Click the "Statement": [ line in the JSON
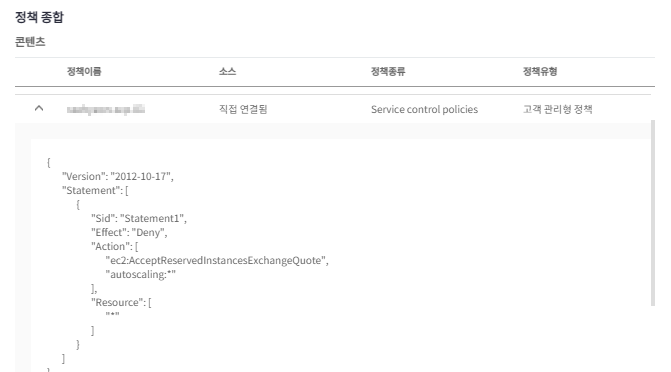Viewport: 671px width, 372px height. [x=95, y=190]
